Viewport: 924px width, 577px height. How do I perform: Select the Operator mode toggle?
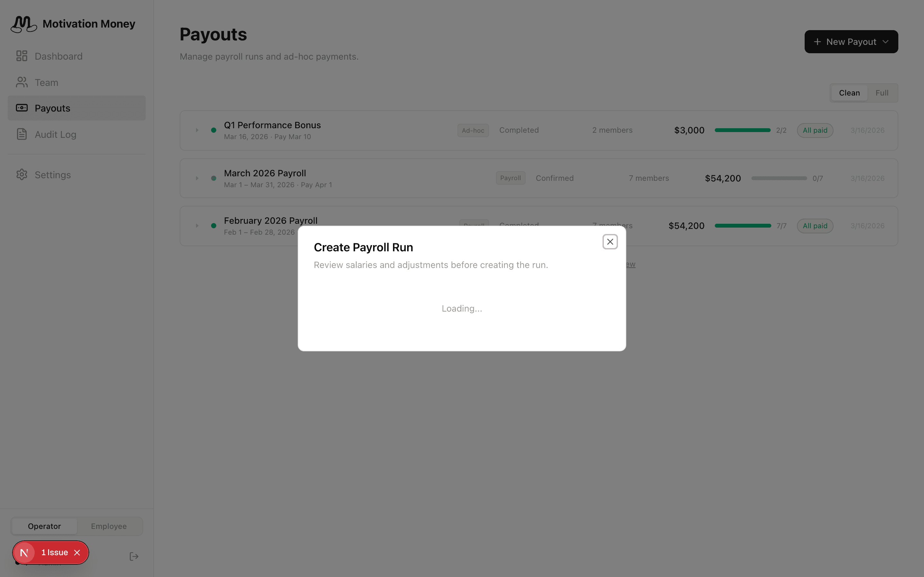(44, 526)
